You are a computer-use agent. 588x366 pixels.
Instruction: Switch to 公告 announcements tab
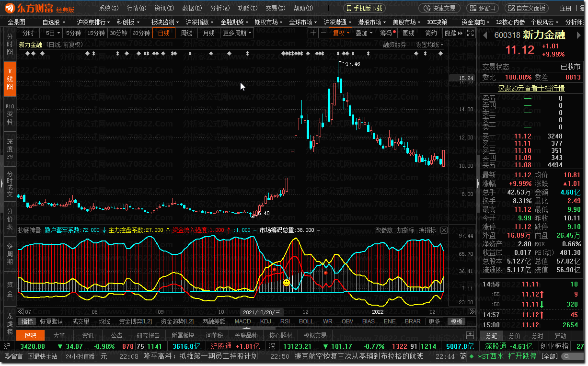(x=116, y=335)
